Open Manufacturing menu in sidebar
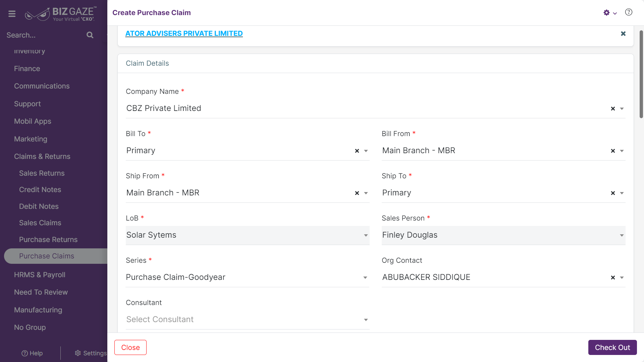The width and height of the screenshot is (644, 362). coord(38,310)
